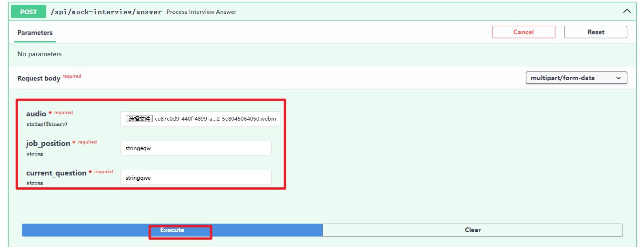Collapse the operation using the top-right chevron
This screenshot has height=247, width=644.
coord(627,11)
